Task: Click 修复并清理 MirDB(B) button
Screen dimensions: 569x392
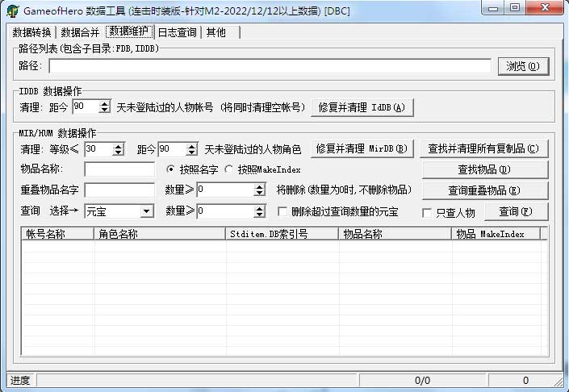Action: 363,149
